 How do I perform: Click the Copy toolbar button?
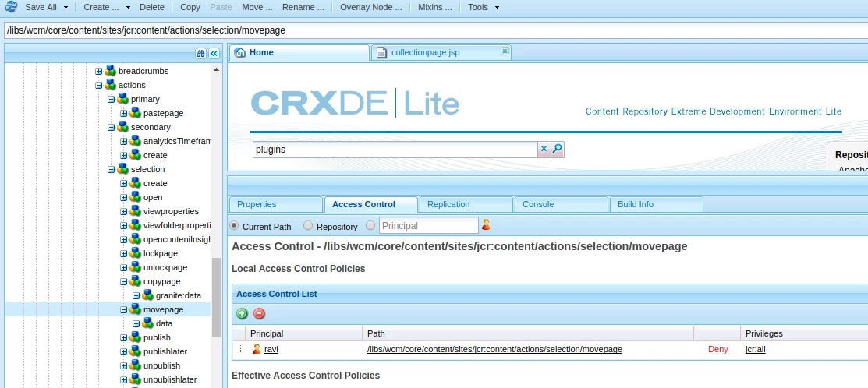pyautogui.click(x=190, y=7)
